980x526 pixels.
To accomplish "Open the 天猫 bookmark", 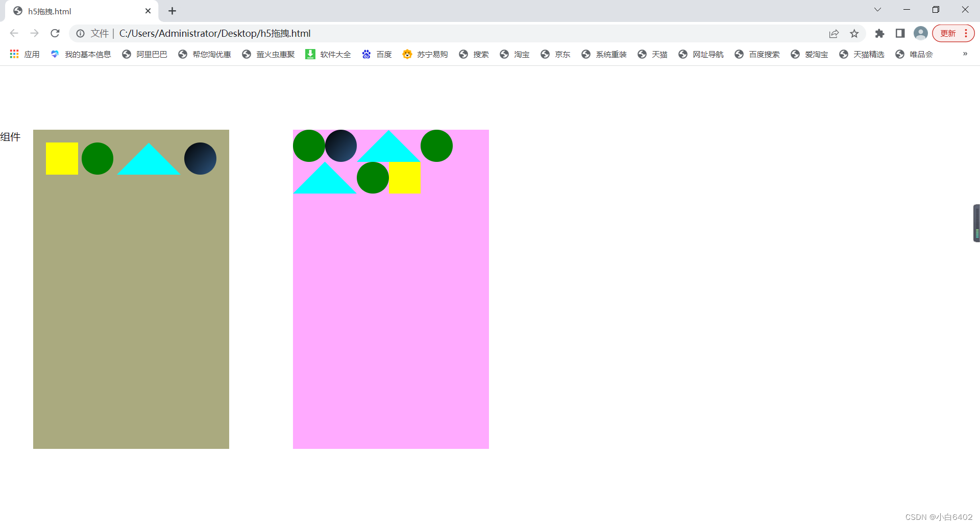I will (x=652, y=54).
